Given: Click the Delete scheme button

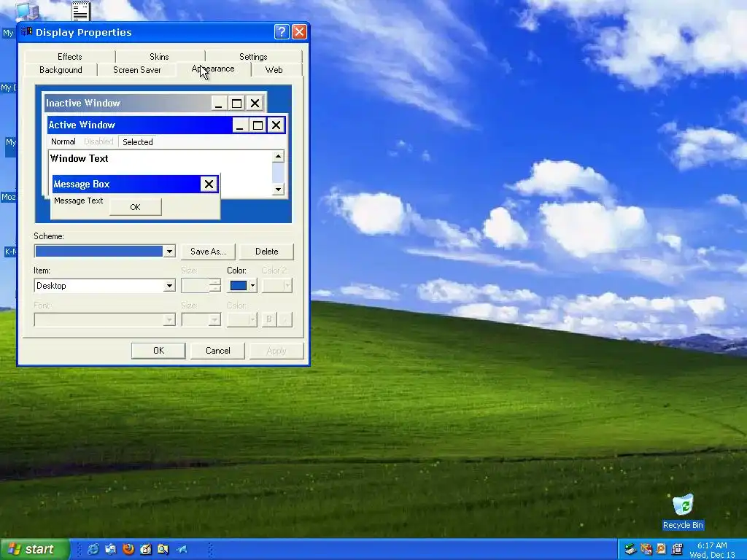Looking at the screenshot, I should click(267, 252).
